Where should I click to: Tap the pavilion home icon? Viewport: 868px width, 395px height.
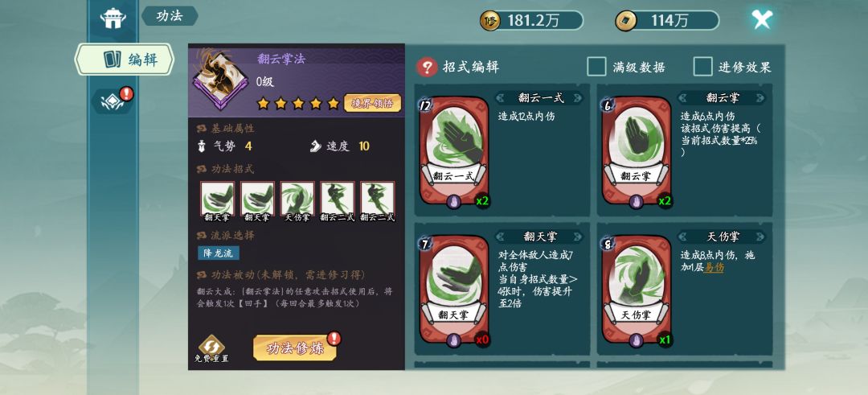113,18
